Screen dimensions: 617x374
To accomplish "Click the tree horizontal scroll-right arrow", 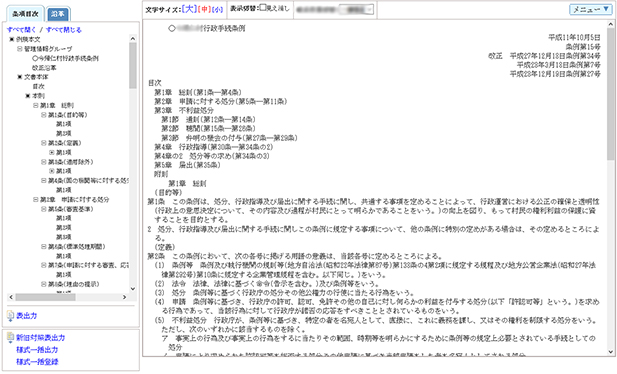I will pos(124,297).
